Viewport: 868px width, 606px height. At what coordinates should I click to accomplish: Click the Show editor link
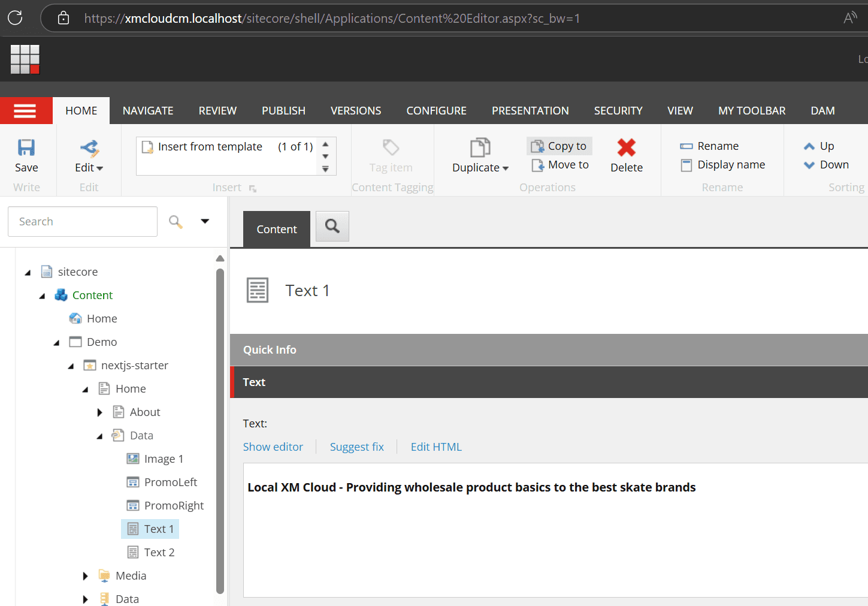(273, 447)
